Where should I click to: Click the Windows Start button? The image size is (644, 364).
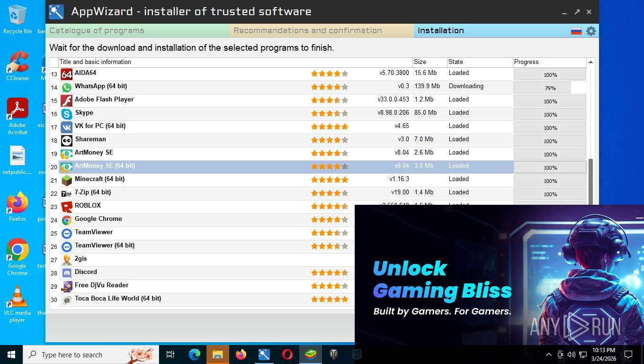pos(11,355)
